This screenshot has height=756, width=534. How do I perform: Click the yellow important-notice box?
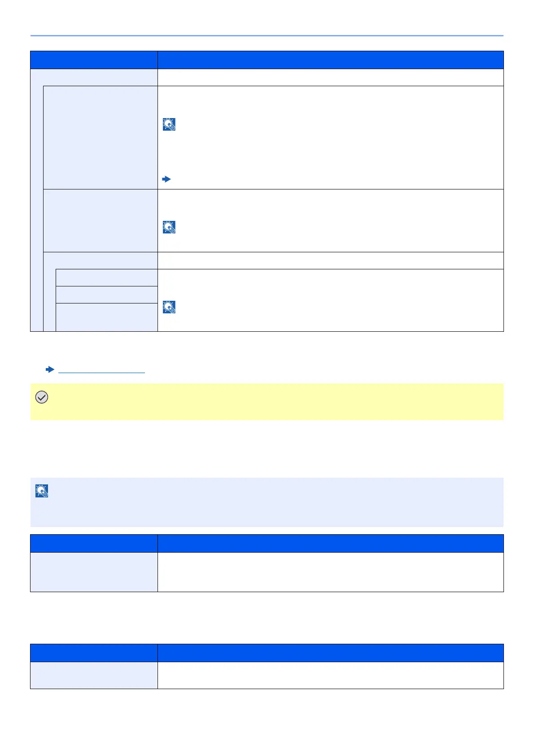[267, 402]
